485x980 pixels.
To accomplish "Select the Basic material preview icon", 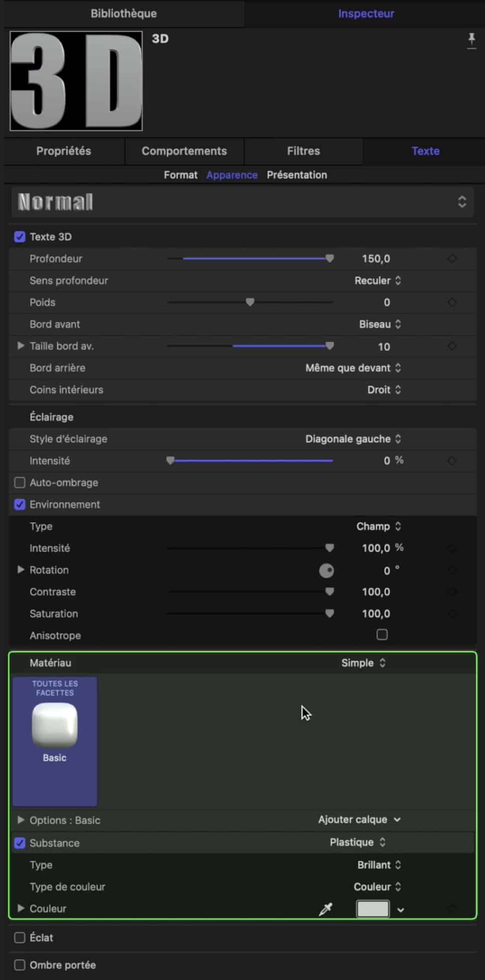I will [54, 725].
